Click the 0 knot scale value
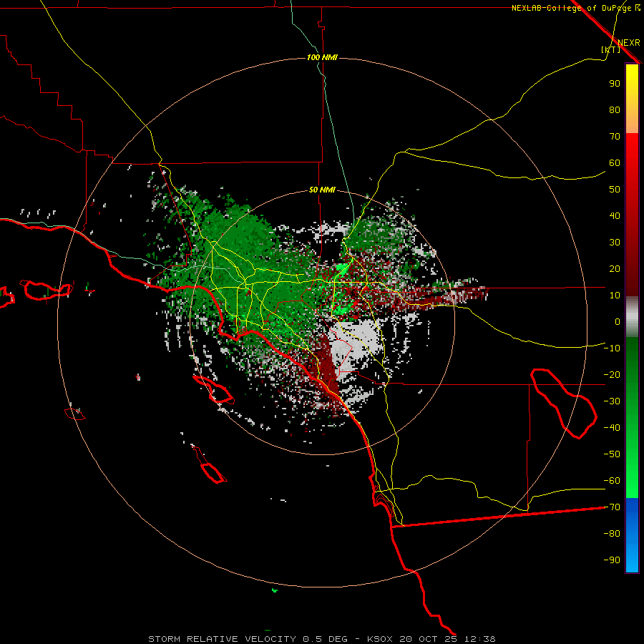 coord(618,321)
